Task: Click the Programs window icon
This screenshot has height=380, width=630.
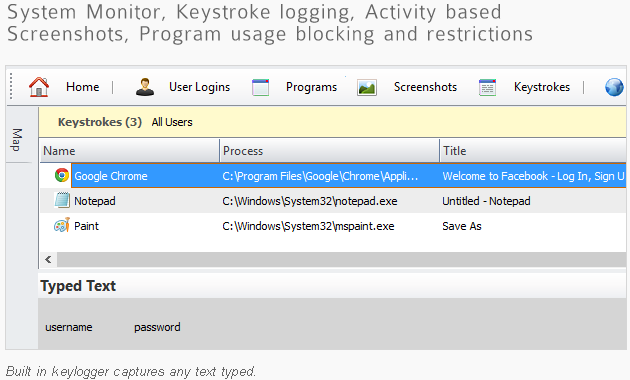Action: click(260, 87)
